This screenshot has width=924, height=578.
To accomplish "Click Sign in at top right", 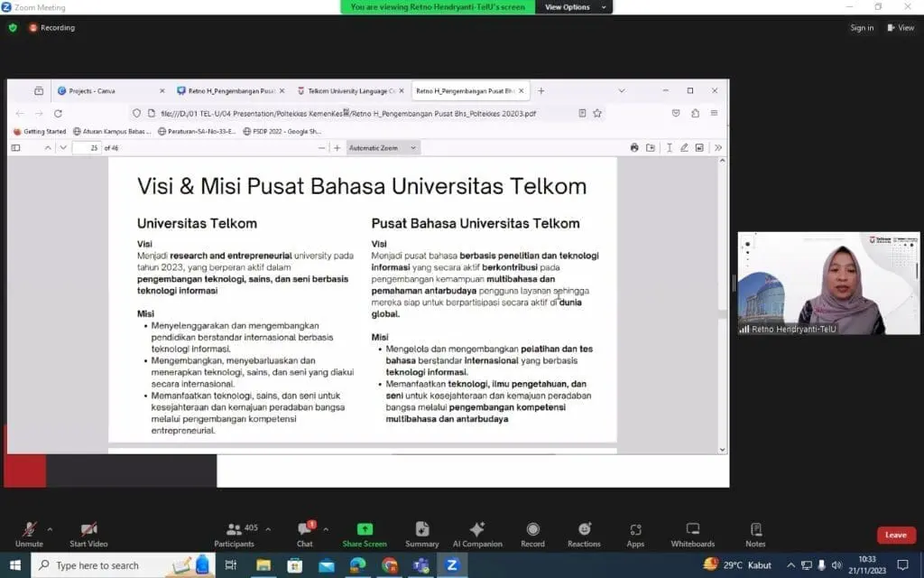I will pos(862,28).
